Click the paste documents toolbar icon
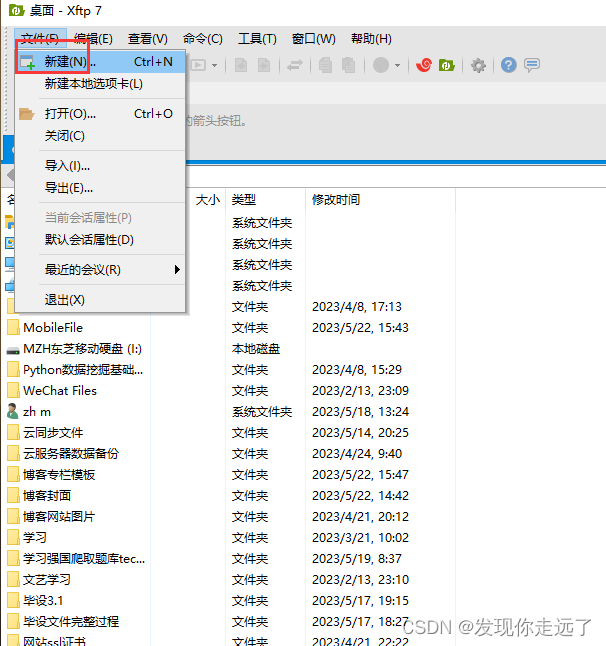The image size is (606, 646). [349, 65]
